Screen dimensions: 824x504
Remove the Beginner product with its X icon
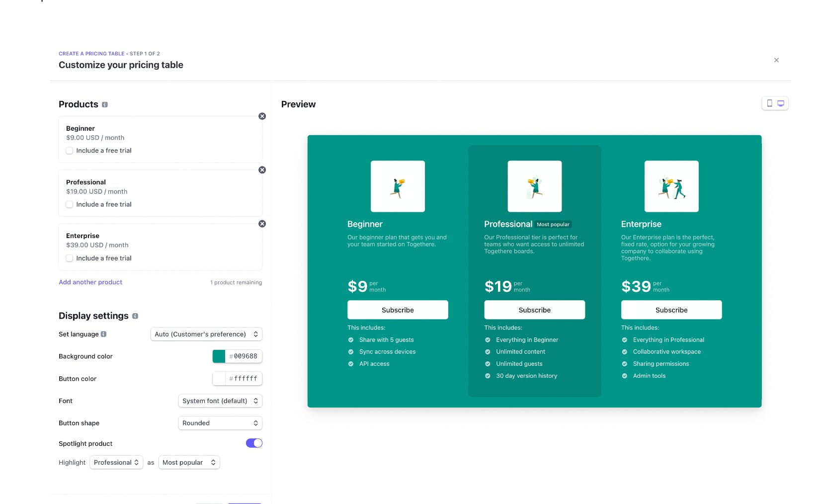point(262,116)
